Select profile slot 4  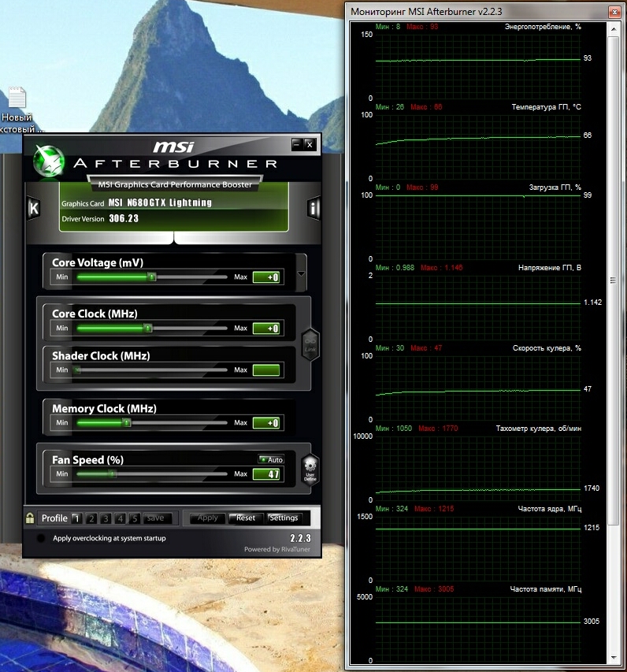click(120, 518)
